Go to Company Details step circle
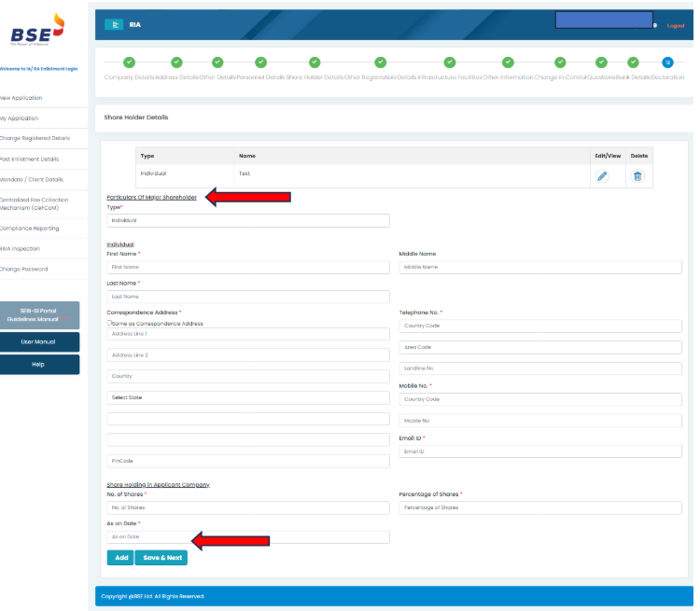Image resolution: width=700 pixels, height=611 pixels. click(x=129, y=62)
